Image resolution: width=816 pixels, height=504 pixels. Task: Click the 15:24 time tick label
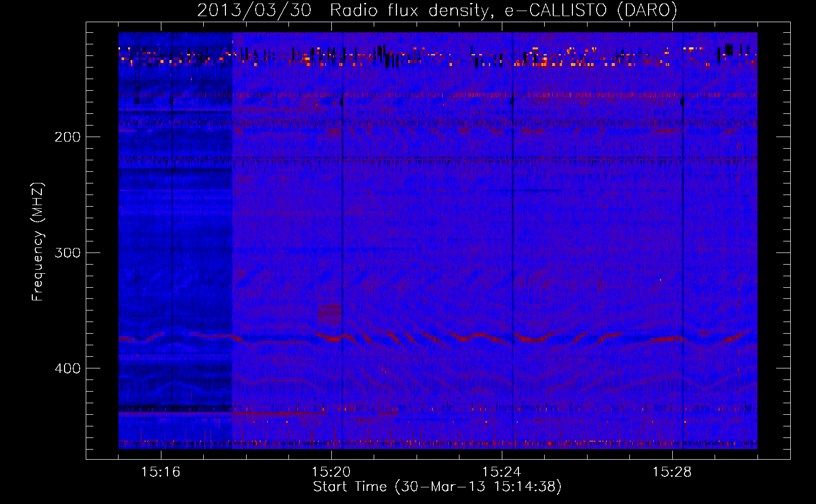(502, 472)
